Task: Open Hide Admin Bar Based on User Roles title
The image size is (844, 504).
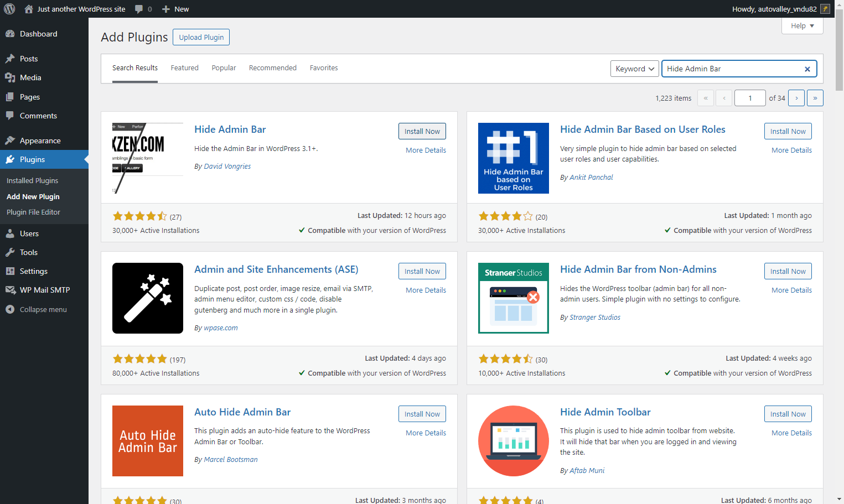Action: click(x=643, y=129)
